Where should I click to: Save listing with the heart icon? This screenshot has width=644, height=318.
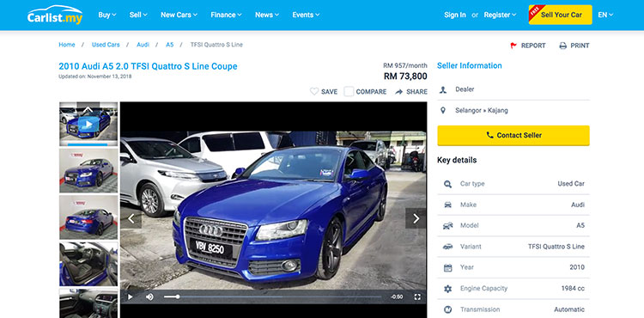pyautogui.click(x=314, y=92)
